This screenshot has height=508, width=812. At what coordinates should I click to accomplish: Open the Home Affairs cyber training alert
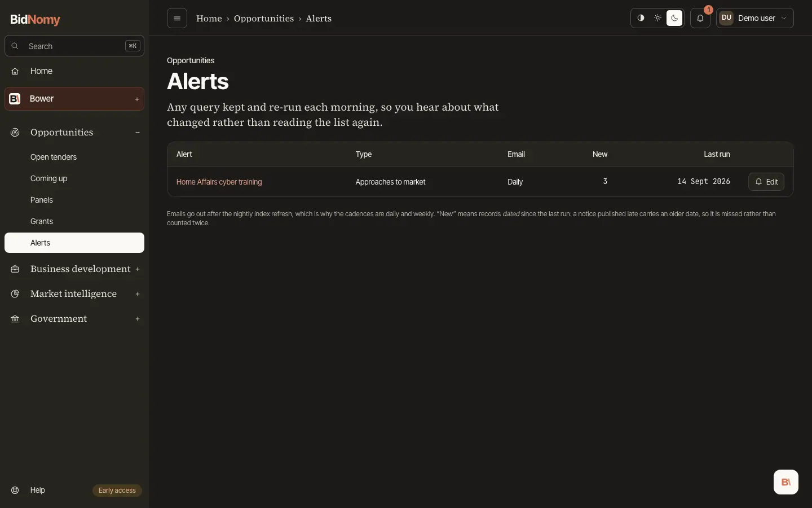tap(219, 182)
